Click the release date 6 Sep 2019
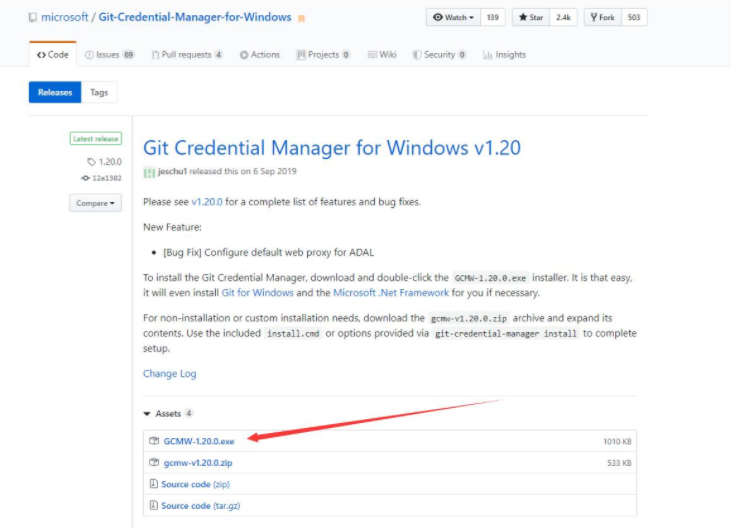This screenshot has height=528, width=731. coord(275,171)
